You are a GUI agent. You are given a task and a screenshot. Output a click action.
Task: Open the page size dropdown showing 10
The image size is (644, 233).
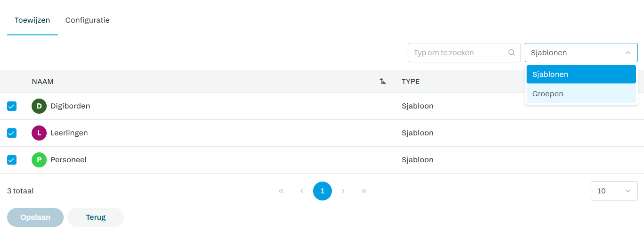[x=614, y=191]
